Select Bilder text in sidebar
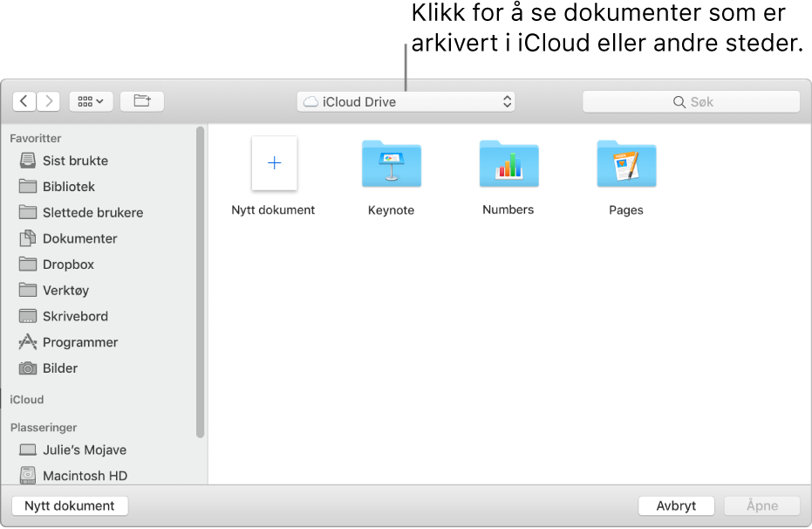 tap(60, 368)
